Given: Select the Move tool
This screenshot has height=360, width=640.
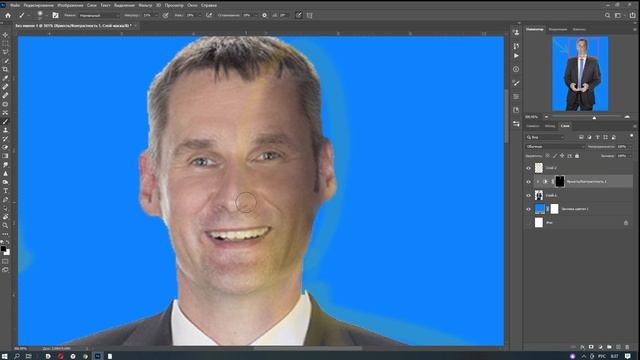Looking at the screenshot, I should [5, 35].
